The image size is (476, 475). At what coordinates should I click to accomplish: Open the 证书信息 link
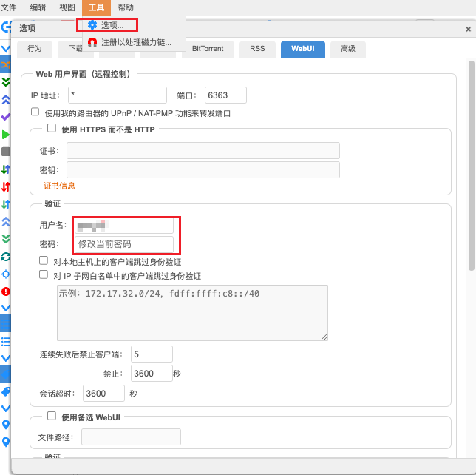pos(59,186)
